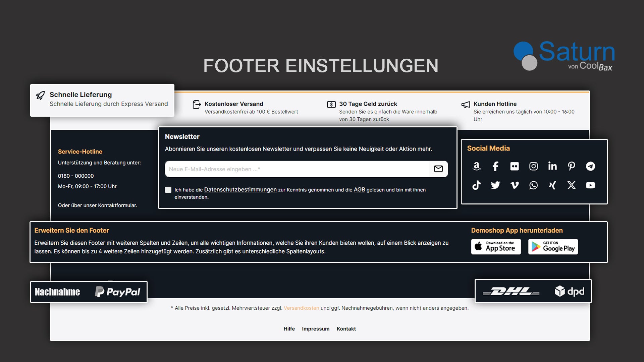The image size is (644, 362).
Task: Click the Instagram social media icon
Action: 533,166
